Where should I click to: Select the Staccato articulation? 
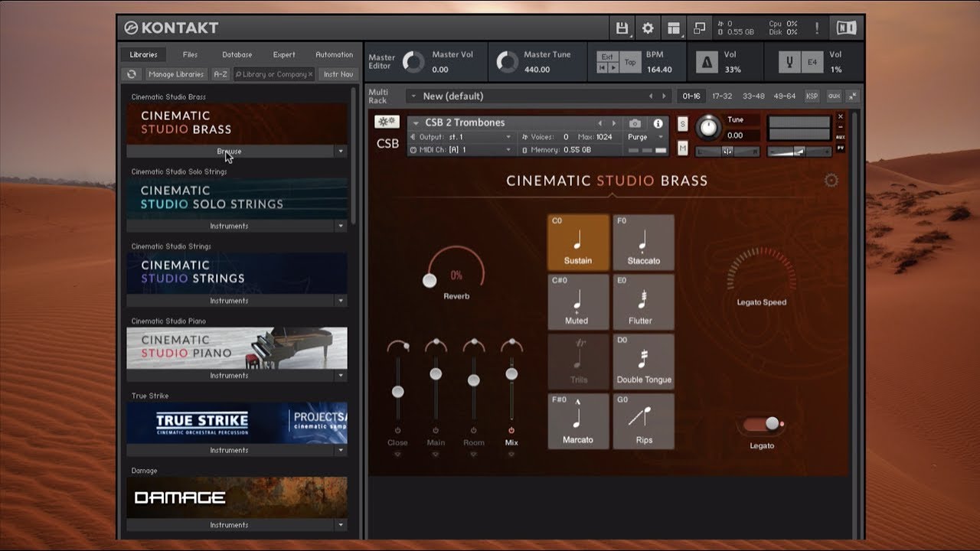click(643, 243)
